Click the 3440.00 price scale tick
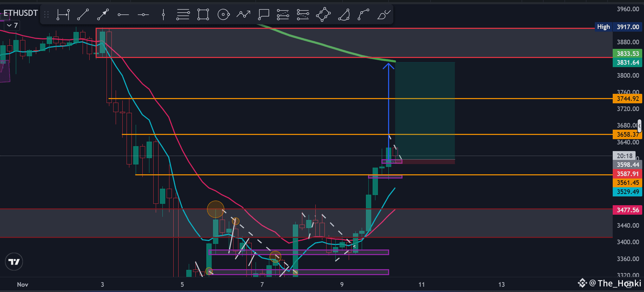644x292 pixels. click(628, 226)
